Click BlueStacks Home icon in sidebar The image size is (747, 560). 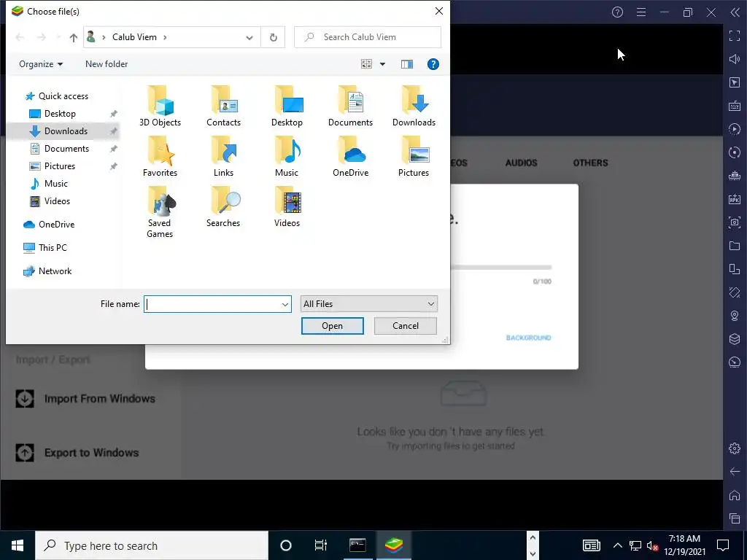click(x=735, y=495)
